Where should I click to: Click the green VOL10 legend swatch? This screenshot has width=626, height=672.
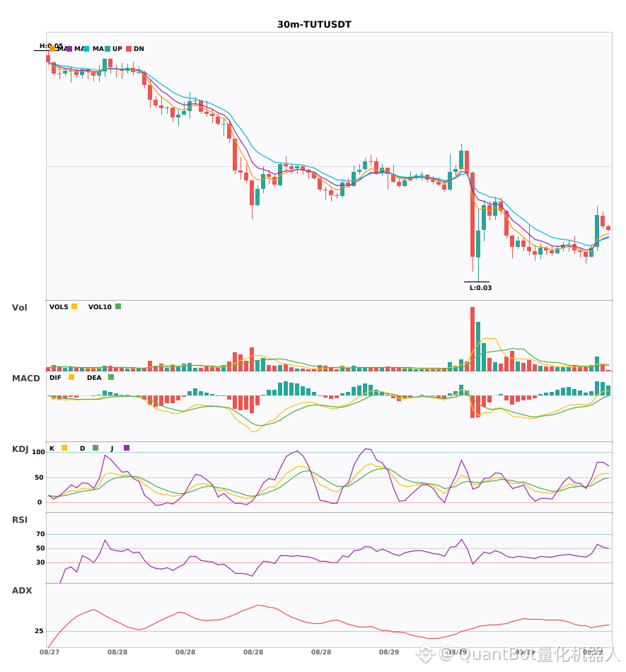point(118,306)
